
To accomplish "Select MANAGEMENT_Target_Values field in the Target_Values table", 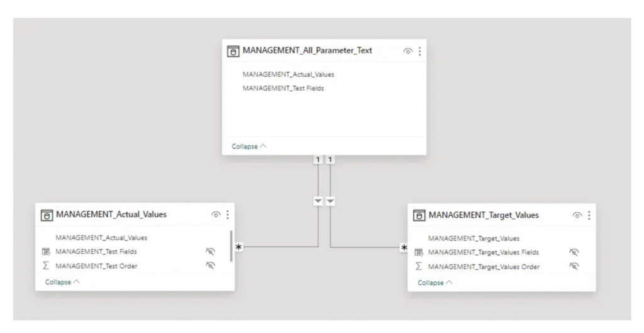I will 473,239.
